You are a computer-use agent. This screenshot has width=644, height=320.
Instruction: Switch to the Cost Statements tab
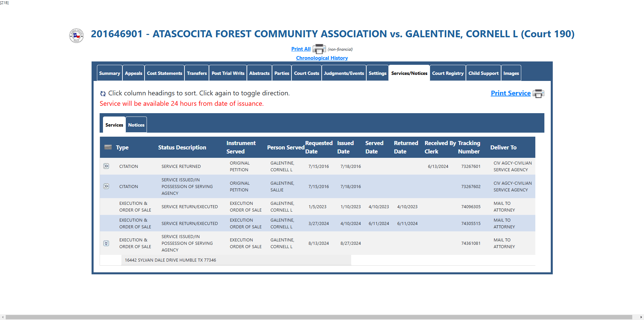[x=165, y=73]
